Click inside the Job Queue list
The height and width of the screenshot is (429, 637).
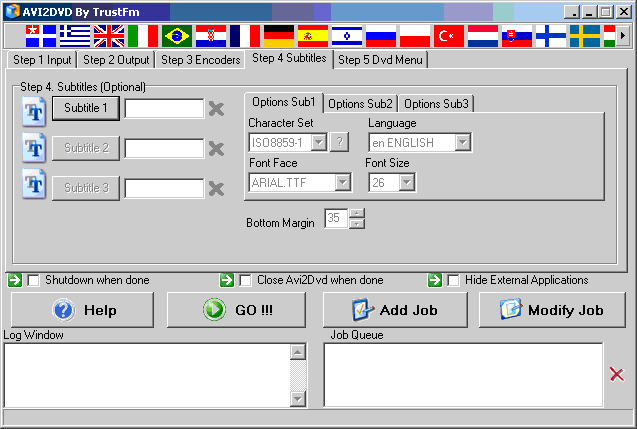tap(463, 375)
